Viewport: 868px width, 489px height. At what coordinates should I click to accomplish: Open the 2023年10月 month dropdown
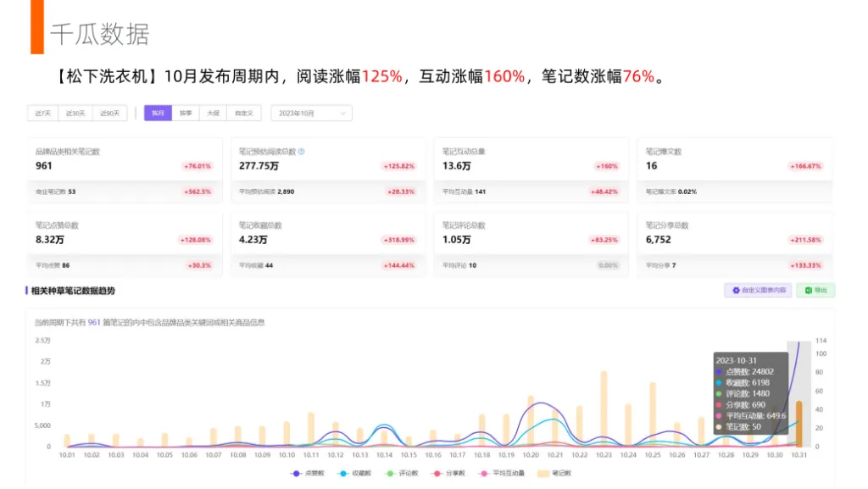pos(311,114)
